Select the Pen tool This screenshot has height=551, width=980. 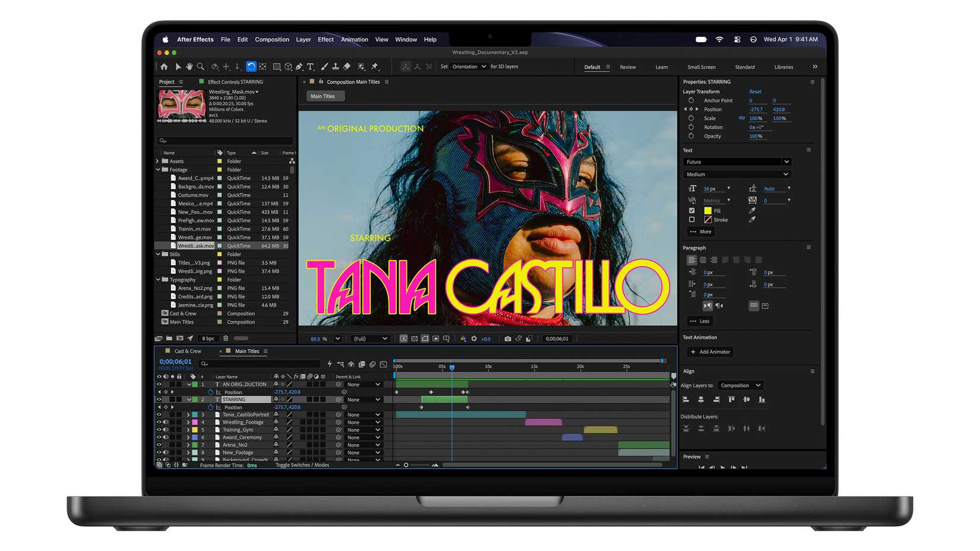coord(299,66)
